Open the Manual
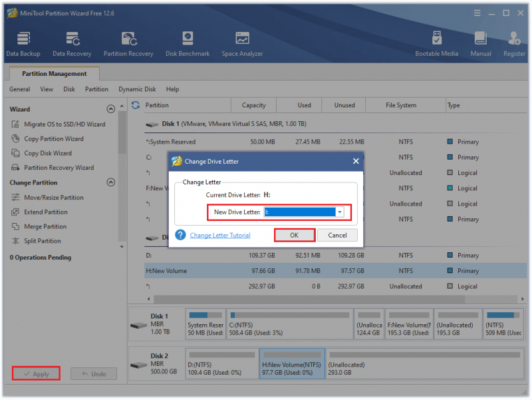The width and height of the screenshot is (532, 400). 480,44
